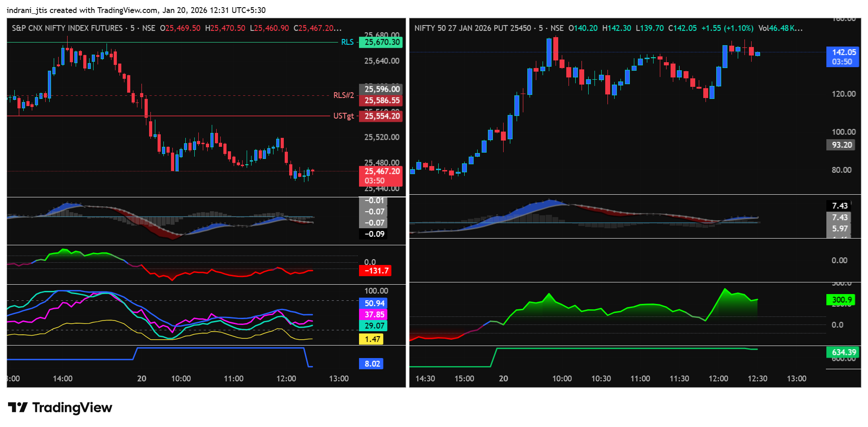The image size is (868, 427).
Task: Click the red USTgt horizontal line
Action: (x=169, y=116)
